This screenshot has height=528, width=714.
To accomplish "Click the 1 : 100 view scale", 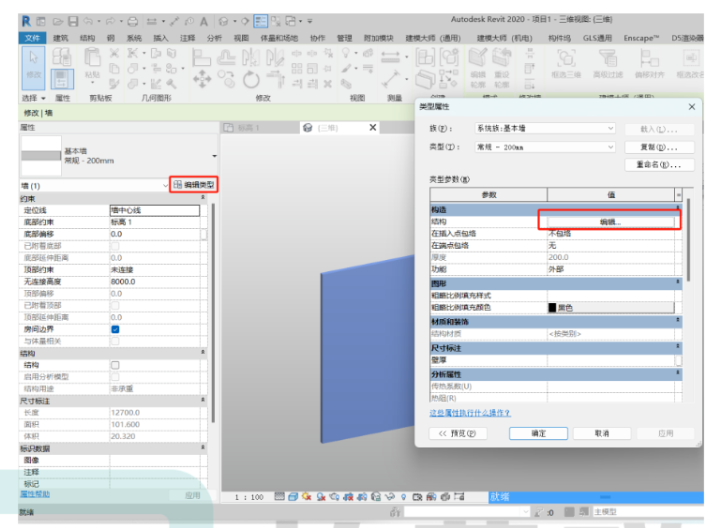I will tap(249, 497).
